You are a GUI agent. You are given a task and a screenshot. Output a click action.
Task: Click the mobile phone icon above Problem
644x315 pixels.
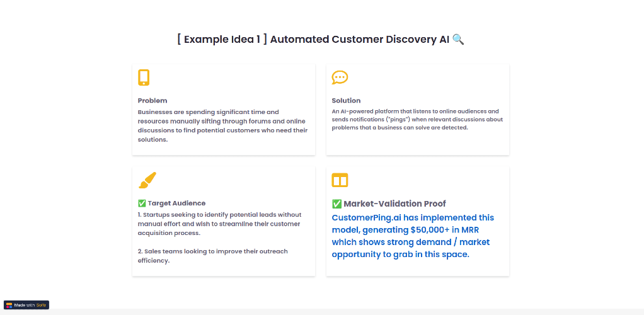click(x=143, y=77)
